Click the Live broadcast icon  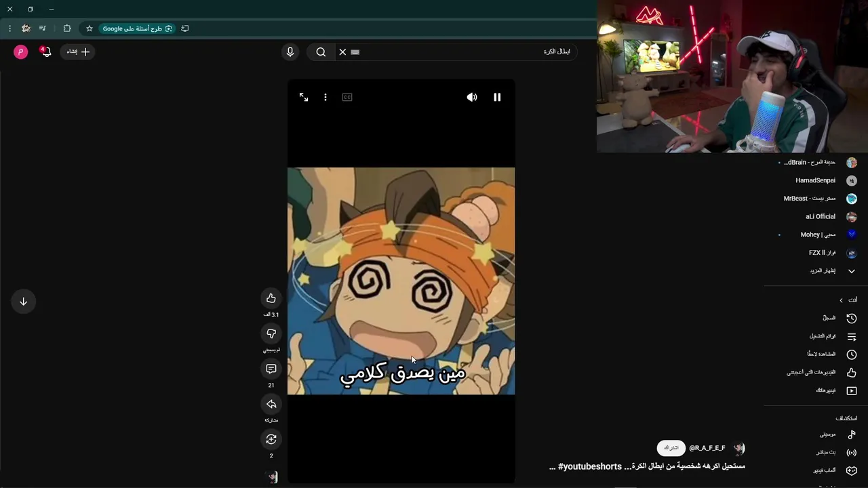[852, 452]
